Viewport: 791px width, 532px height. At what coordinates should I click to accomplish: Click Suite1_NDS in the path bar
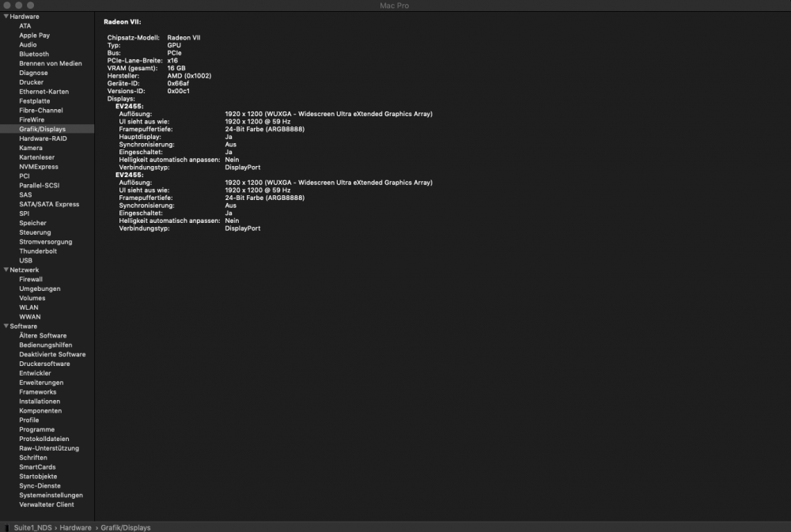(32, 527)
